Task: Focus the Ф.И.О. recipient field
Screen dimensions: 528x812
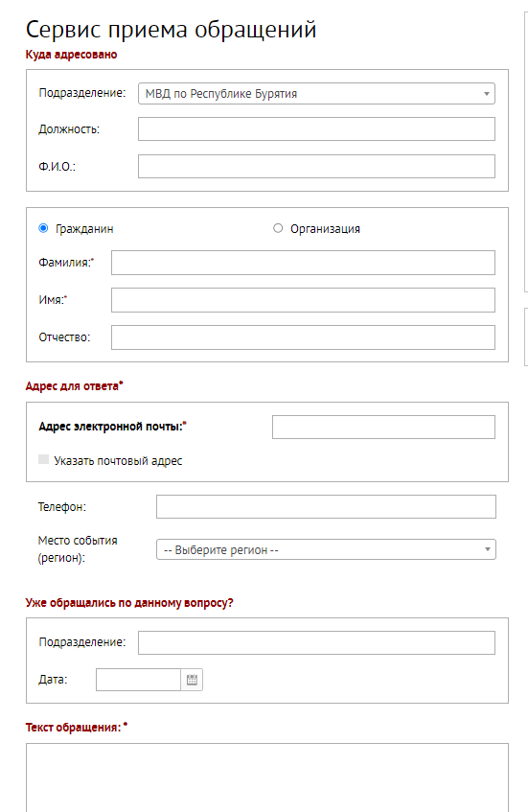Action: click(x=316, y=166)
